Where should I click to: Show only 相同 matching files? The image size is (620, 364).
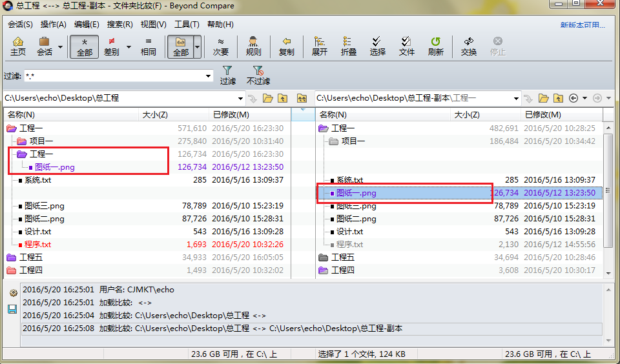(x=149, y=46)
